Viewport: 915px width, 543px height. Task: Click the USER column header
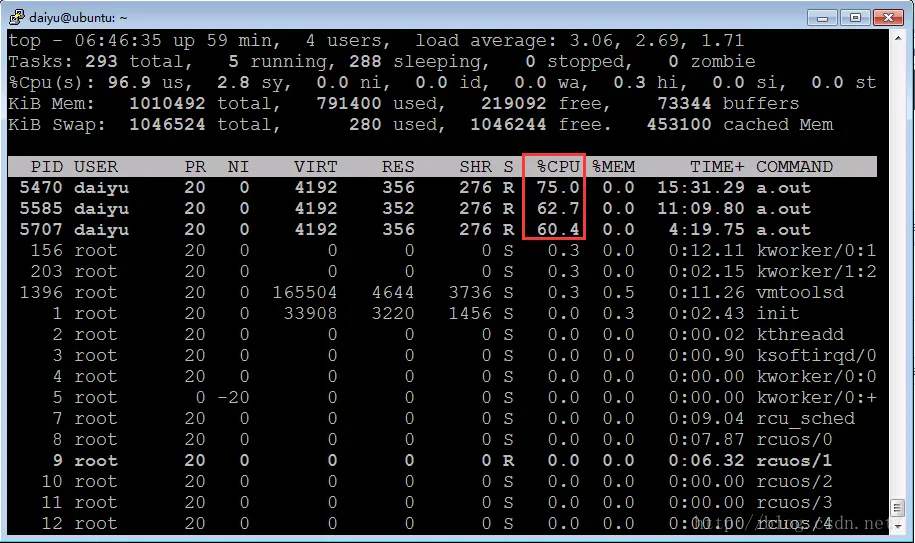click(x=96, y=167)
